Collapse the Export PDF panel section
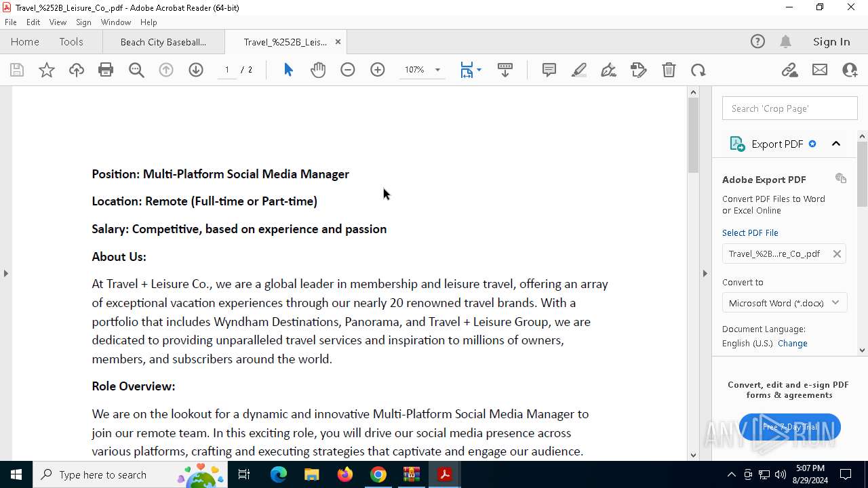 pos(836,144)
